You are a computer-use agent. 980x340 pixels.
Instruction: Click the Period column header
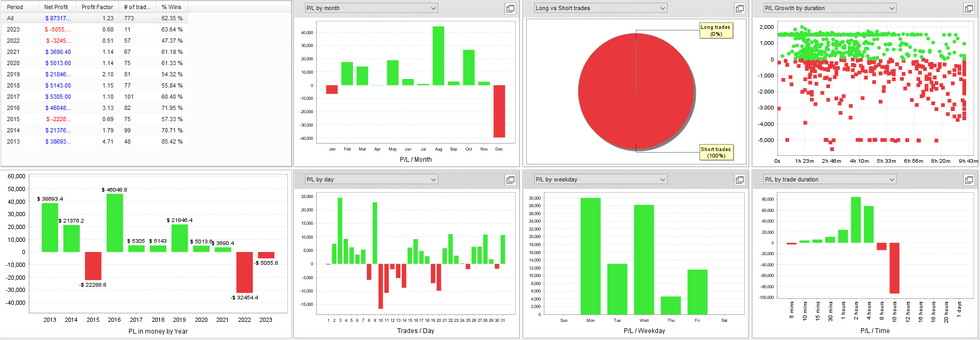(x=15, y=7)
